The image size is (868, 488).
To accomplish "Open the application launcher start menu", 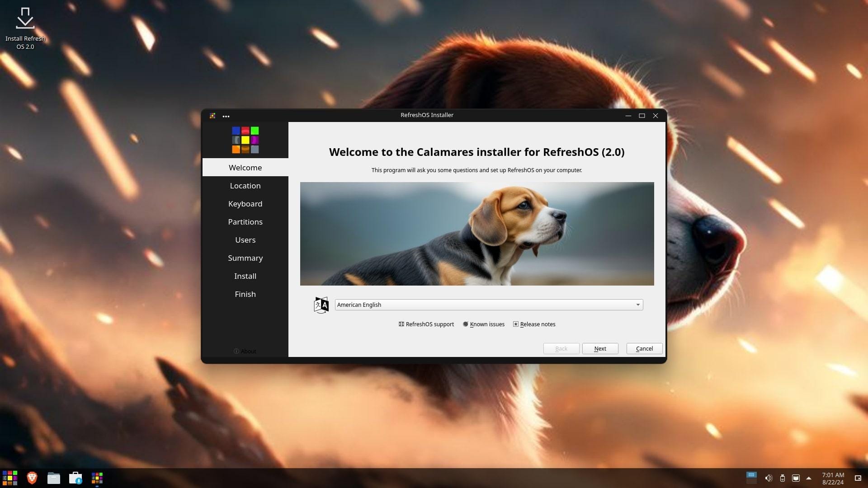I will [x=10, y=478].
